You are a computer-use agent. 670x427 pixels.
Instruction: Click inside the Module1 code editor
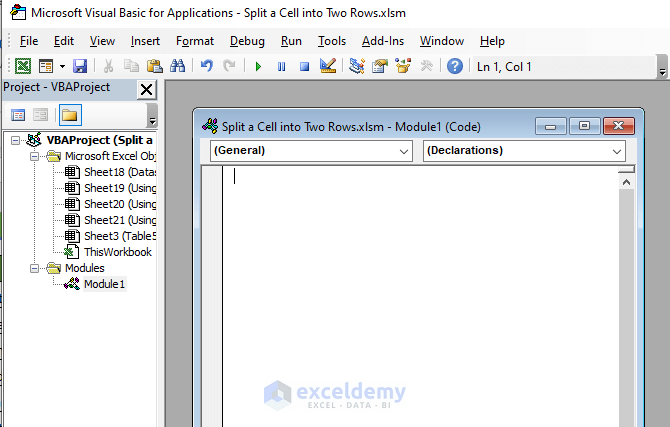pyautogui.click(x=420, y=296)
